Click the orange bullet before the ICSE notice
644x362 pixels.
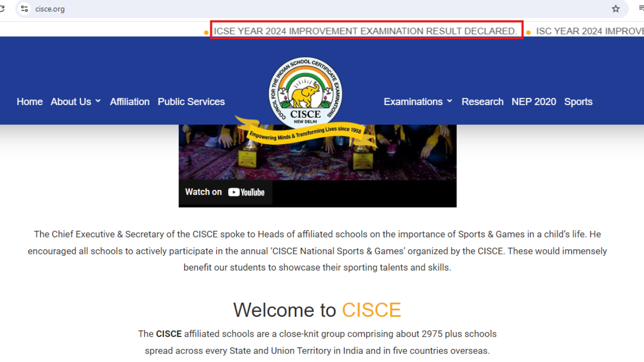206,32
